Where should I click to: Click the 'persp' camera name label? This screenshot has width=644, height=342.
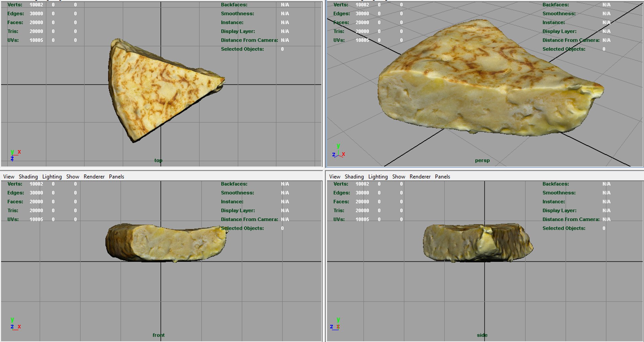click(482, 160)
